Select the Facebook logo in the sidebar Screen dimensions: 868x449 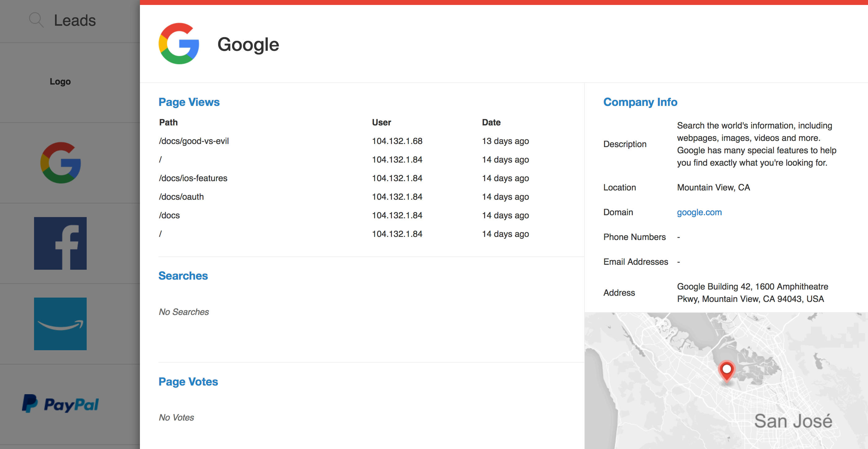(60, 243)
